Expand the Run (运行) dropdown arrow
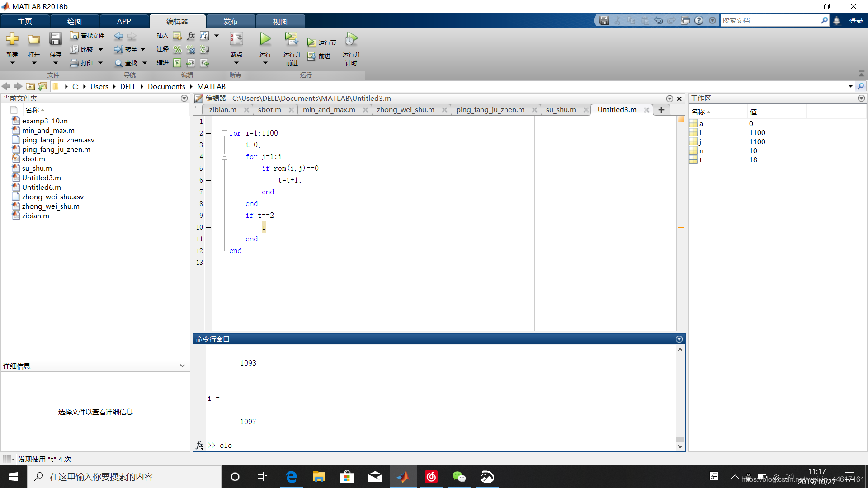The height and width of the screenshot is (488, 868). 265,63
